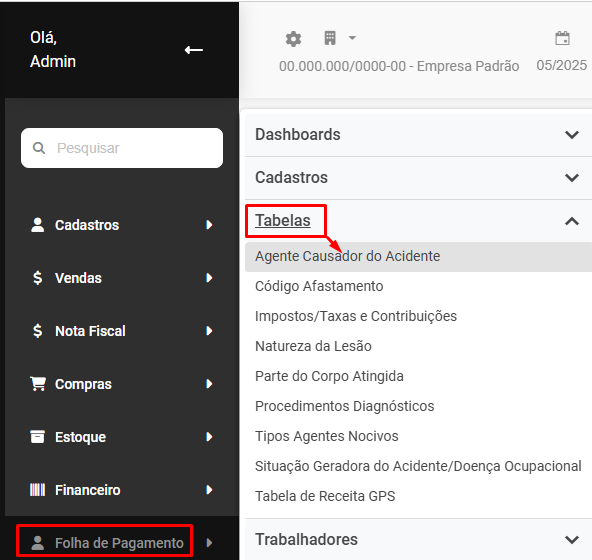
Task: Open company selector dropdown arrow
Action: point(352,38)
